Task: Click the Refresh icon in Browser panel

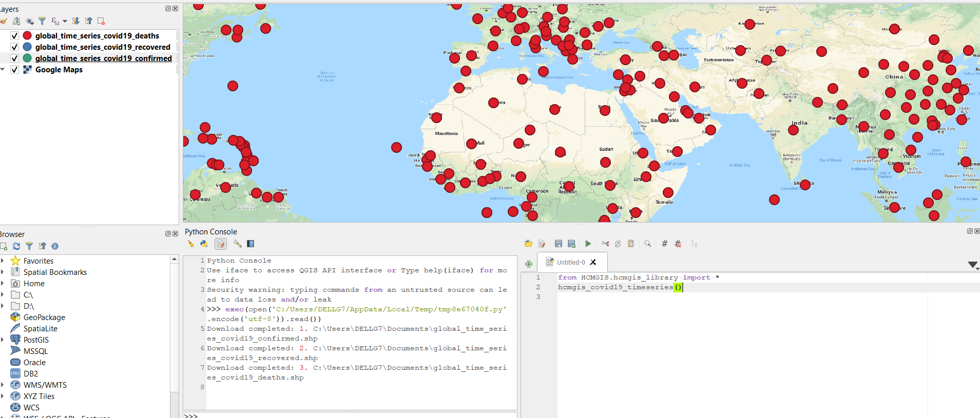Action: pos(16,246)
